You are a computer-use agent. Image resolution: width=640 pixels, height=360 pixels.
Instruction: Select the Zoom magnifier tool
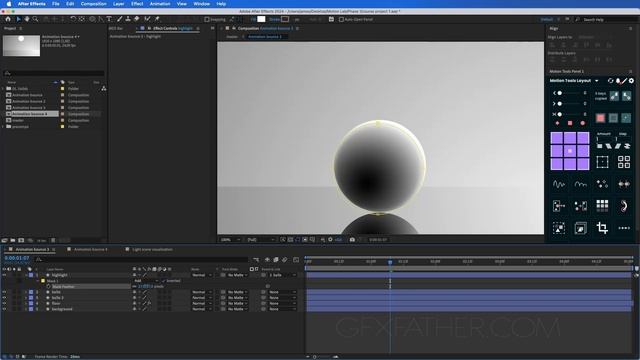coord(36,19)
